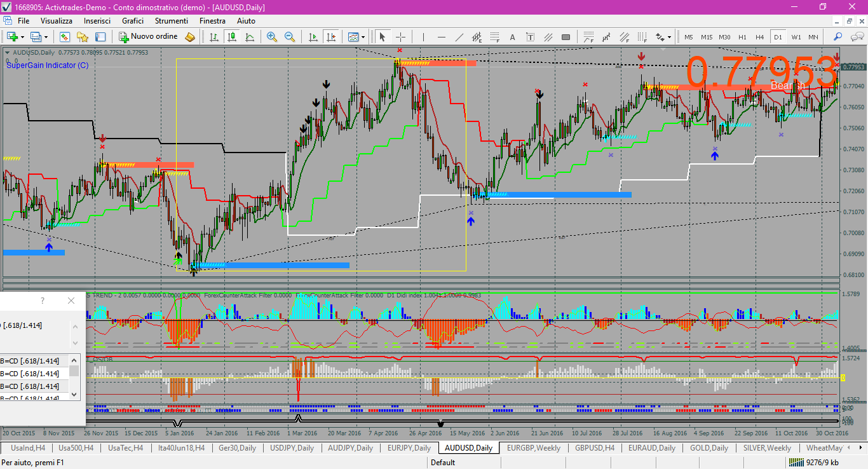
Task: Open the Visualizza menu
Action: tap(57, 21)
